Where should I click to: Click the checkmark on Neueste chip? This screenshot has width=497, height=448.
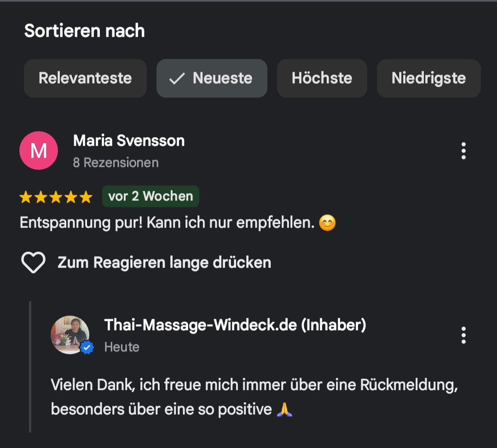(177, 79)
